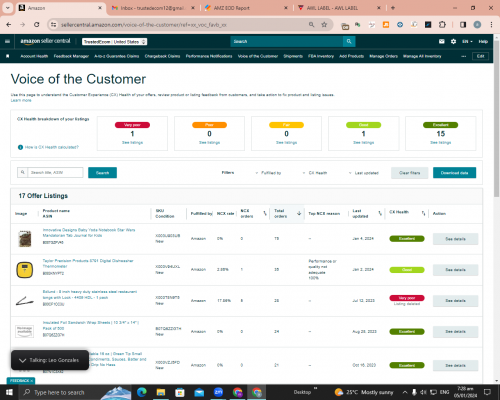Click the Taylor thermometer product thumbnail

tap(25, 270)
